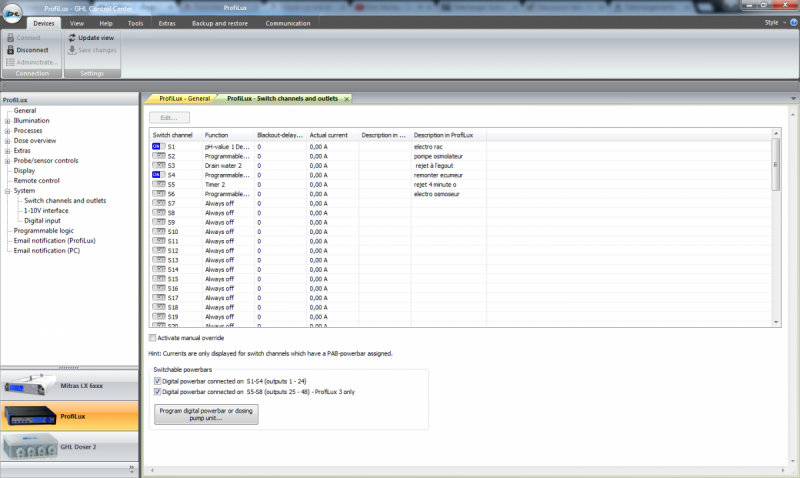Image resolution: width=800 pixels, height=478 pixels.
Task: Close the Switch channels and outlets tab
Action: 347,99
